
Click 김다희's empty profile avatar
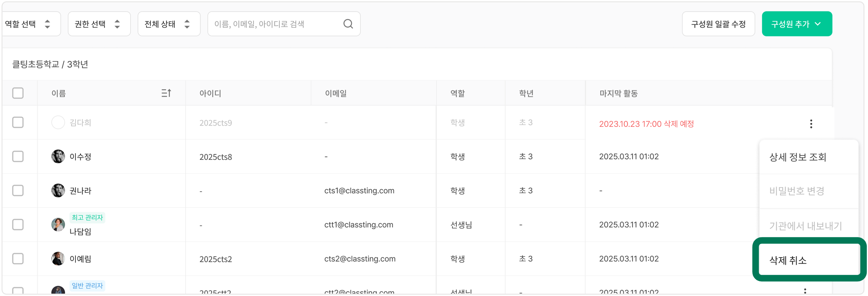coord(58,122)
